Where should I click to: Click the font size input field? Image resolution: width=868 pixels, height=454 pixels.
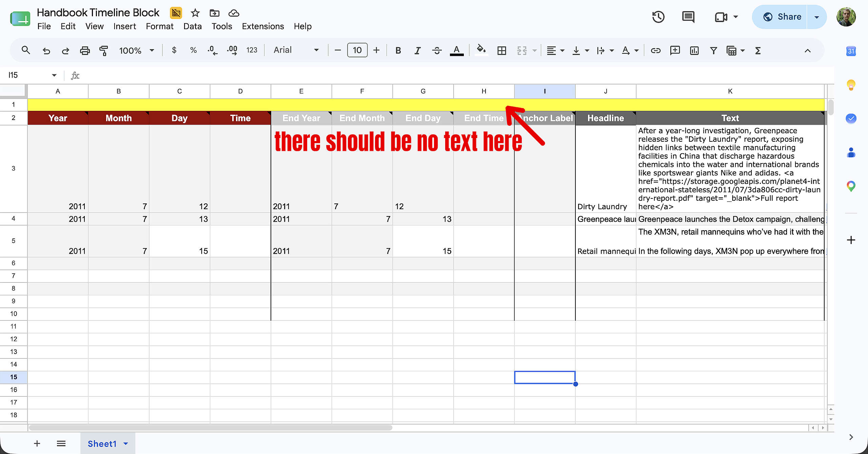pos(357,50)
